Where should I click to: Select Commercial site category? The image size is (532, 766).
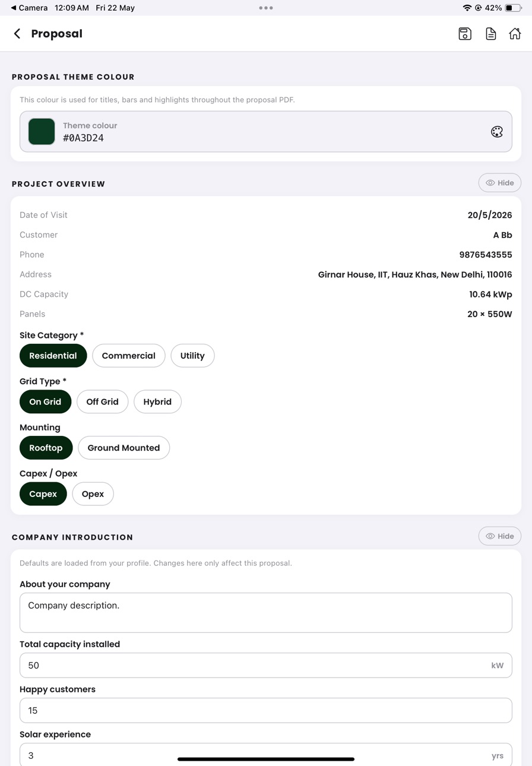(129, 356)
